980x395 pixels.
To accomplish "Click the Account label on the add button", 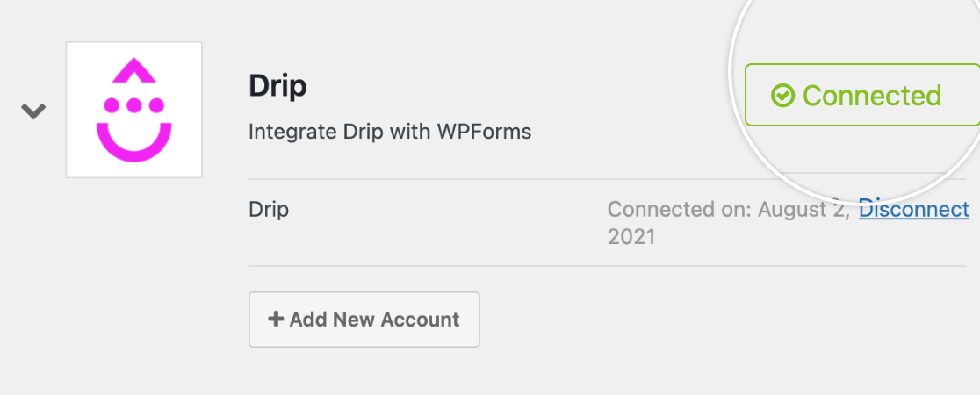I will click(420, 320).
